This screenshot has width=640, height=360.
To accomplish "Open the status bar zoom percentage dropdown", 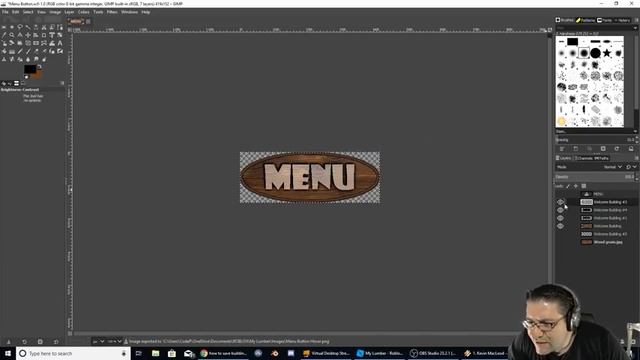I will pyautogui.click(x=115, y=341).
